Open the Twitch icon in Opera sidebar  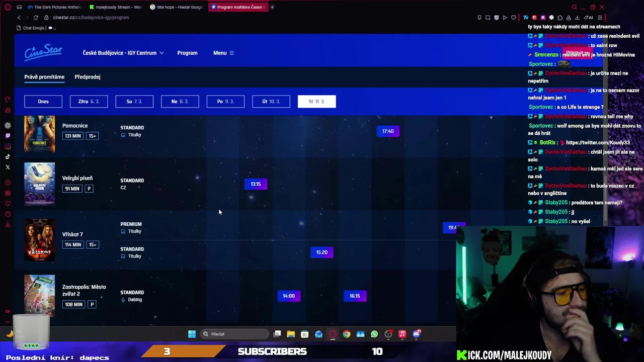[8, 136]
